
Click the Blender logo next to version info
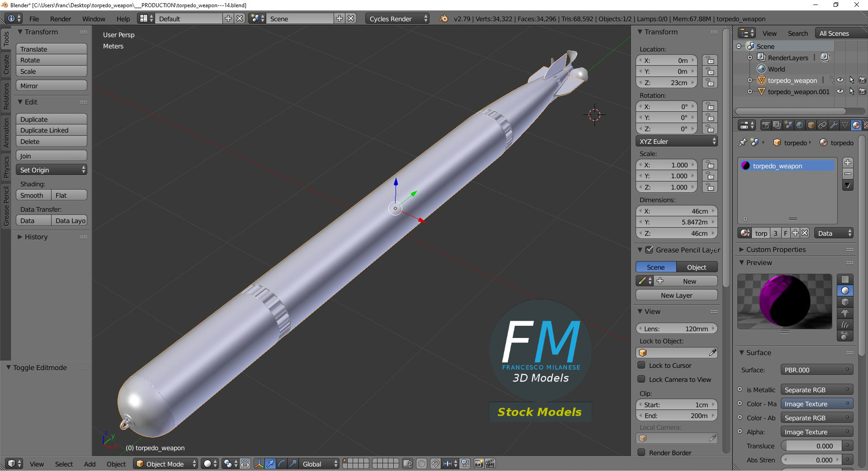click(x=444, y=19)
